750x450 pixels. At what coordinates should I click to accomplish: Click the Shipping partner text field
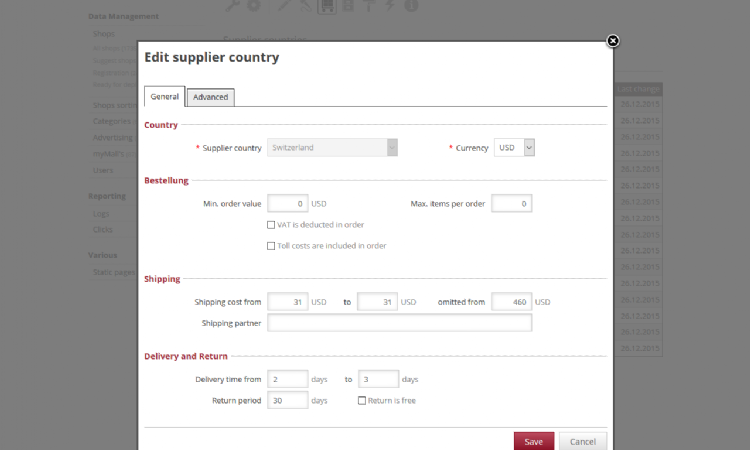399,323
